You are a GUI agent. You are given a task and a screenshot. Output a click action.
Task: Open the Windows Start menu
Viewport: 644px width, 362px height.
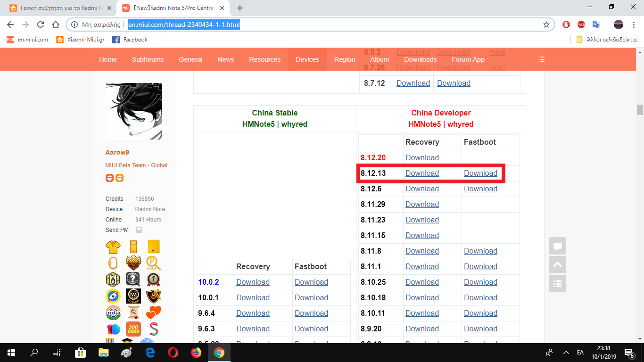point(11,352)
